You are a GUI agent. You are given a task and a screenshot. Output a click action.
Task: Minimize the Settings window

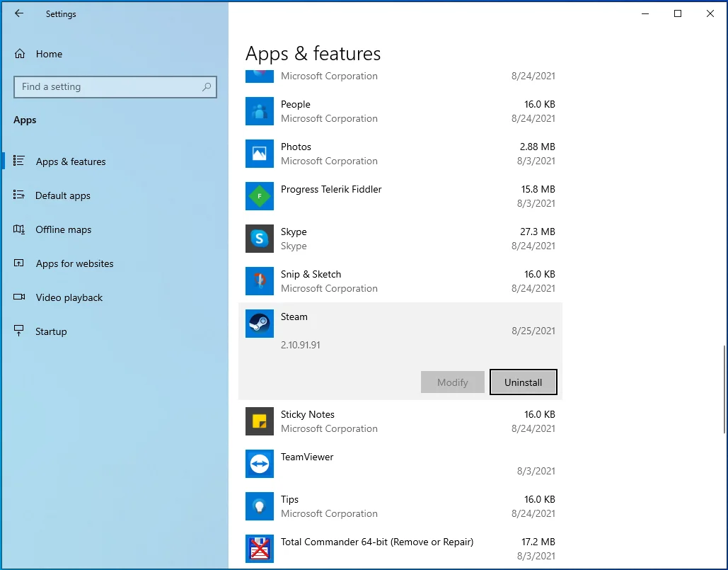645,13
